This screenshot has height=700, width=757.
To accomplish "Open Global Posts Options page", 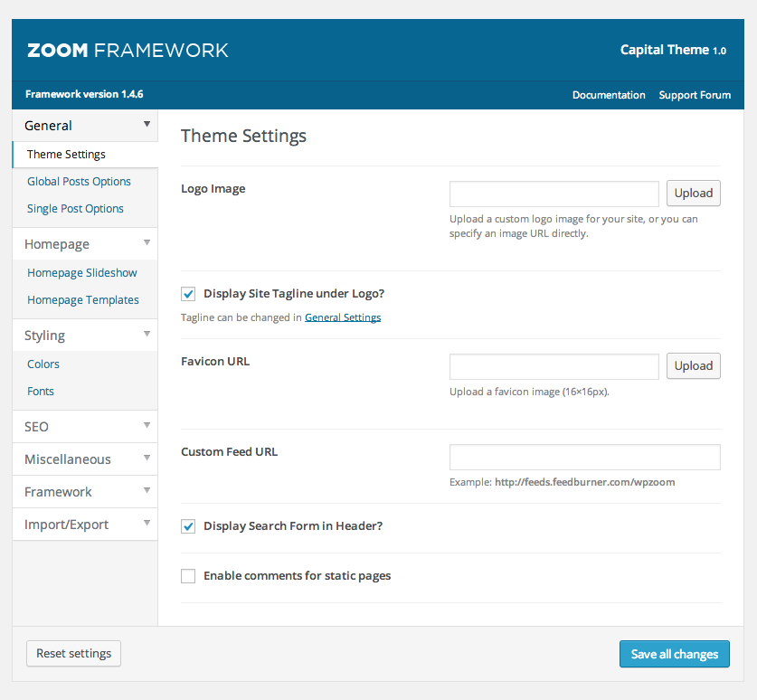I will pos(79,182).
